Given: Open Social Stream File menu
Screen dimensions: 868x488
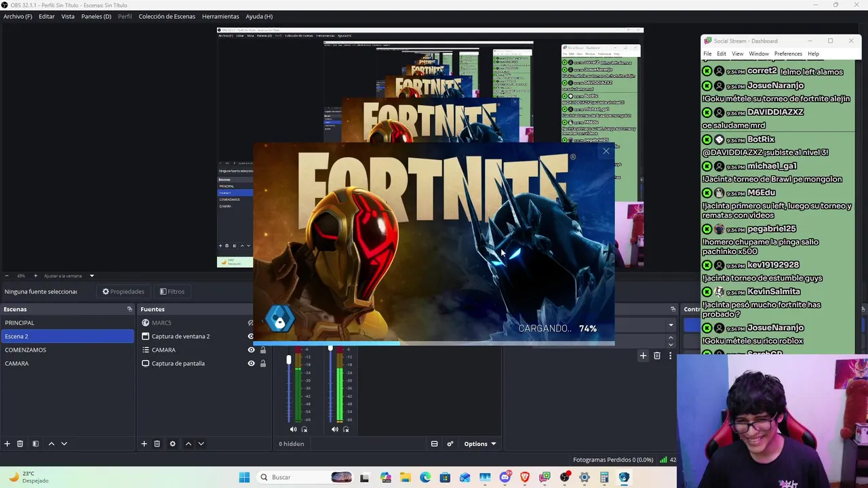Looking at the screenshot, I should click(707, 54).
